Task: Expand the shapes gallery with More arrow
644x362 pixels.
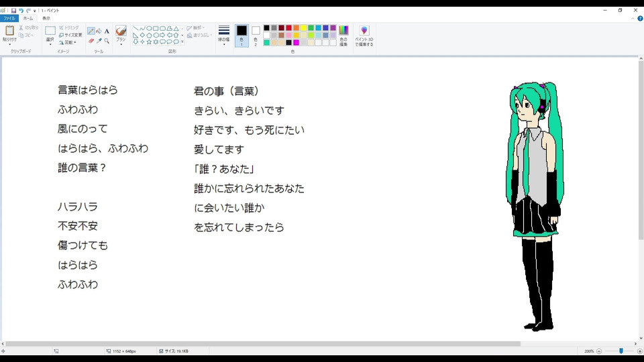Action: click(x=182, y=42)
